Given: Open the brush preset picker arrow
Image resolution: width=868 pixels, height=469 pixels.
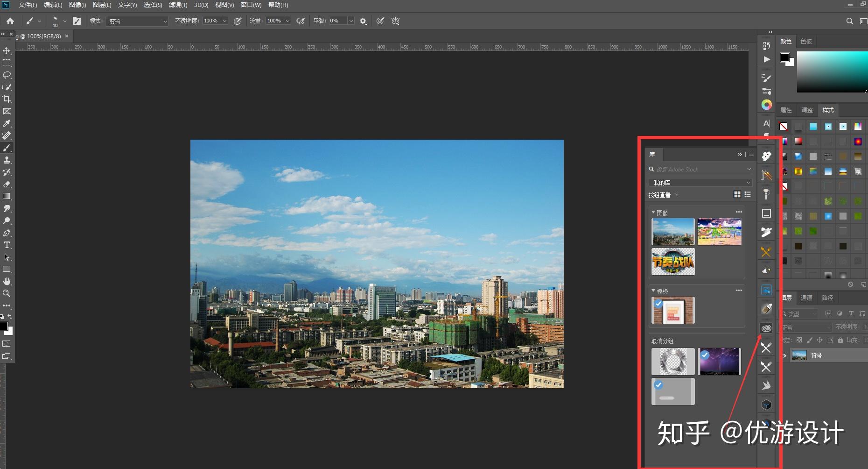Looking at the screenshot, I should pyautogui.click(x=65, y=21).
